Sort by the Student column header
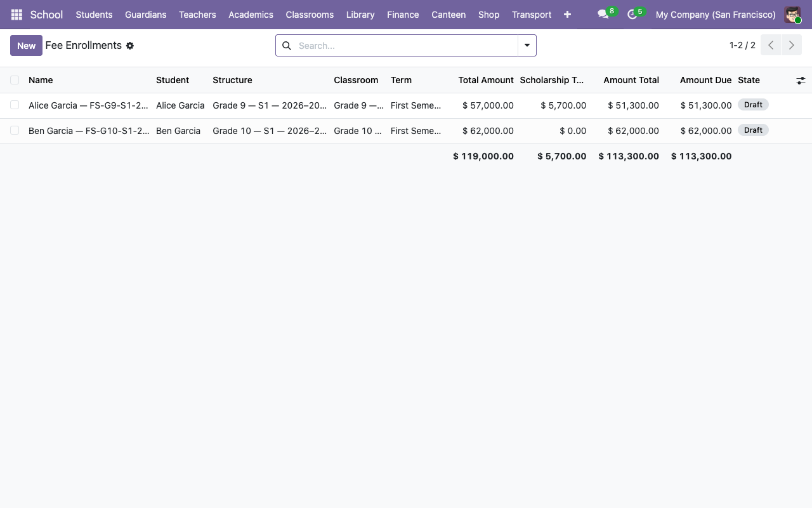The width and height of the screenshot is (812, 508). click(x=181, y=80)
